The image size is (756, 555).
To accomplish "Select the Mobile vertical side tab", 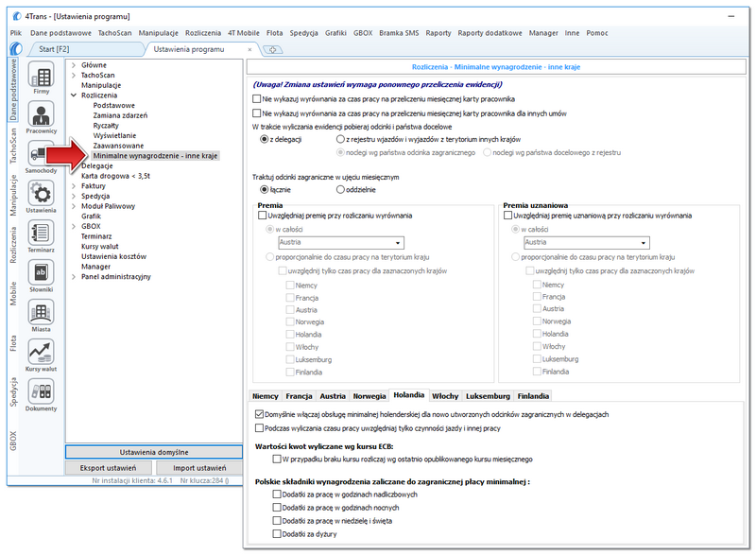I will pyautogui.click(x=13, y=293).
